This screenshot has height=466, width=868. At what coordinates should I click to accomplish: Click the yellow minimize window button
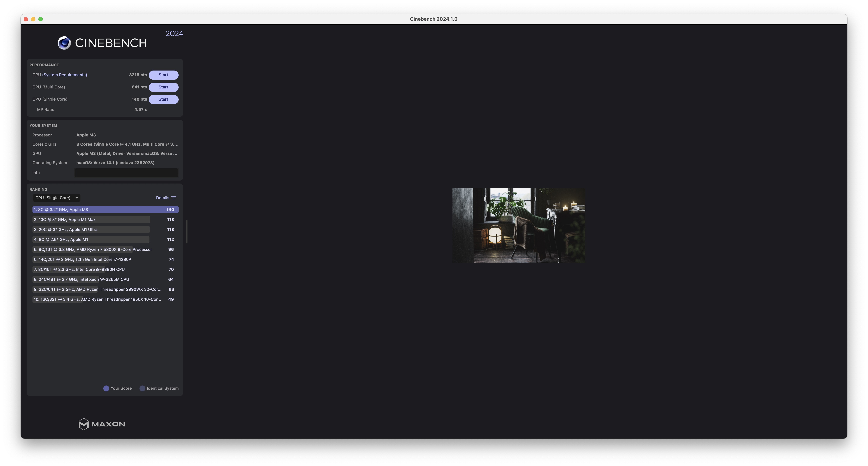point(33,19)
